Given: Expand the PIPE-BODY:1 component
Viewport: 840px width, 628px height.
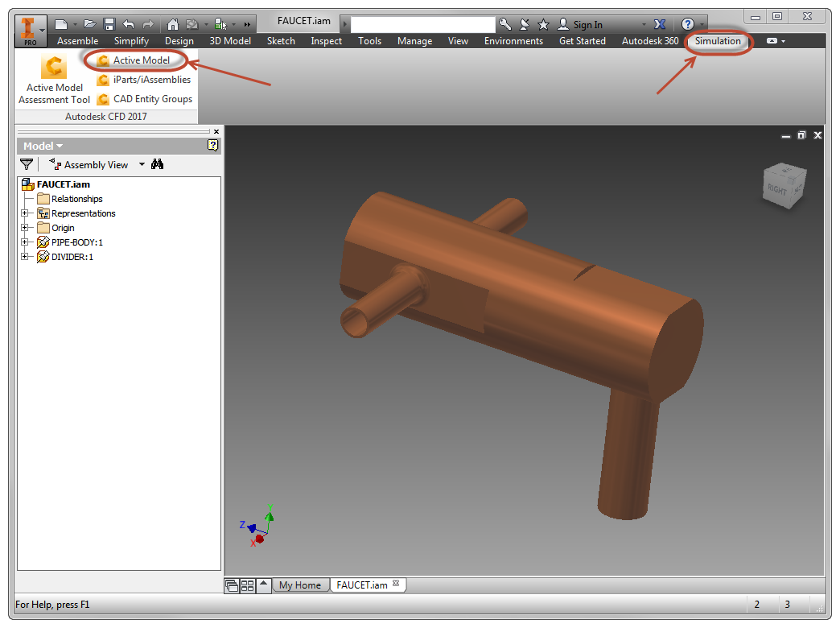Looking at the screenshot, I should click(x=25, y=242).
